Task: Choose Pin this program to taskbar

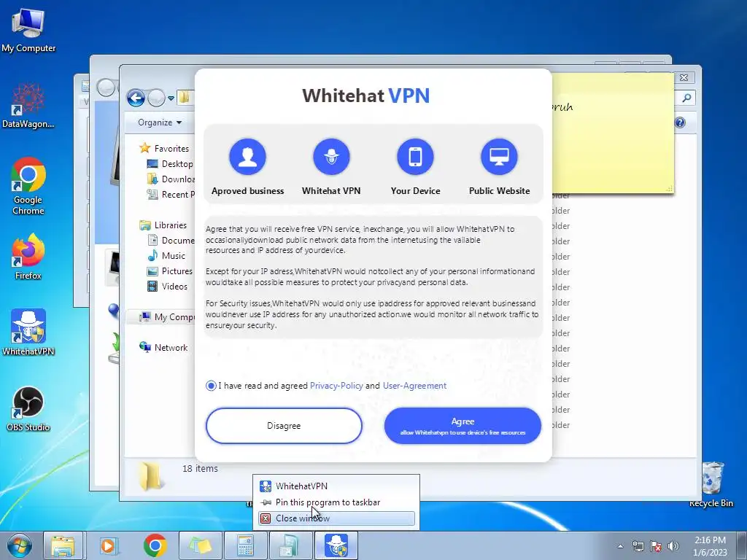Action: click(336, 502)
